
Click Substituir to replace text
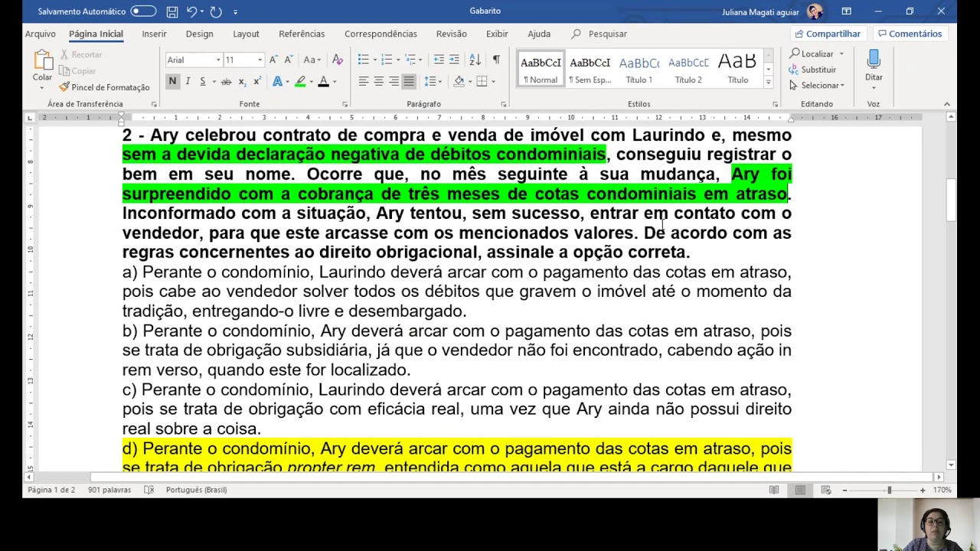pyautogui.click(x=812, y=70)
